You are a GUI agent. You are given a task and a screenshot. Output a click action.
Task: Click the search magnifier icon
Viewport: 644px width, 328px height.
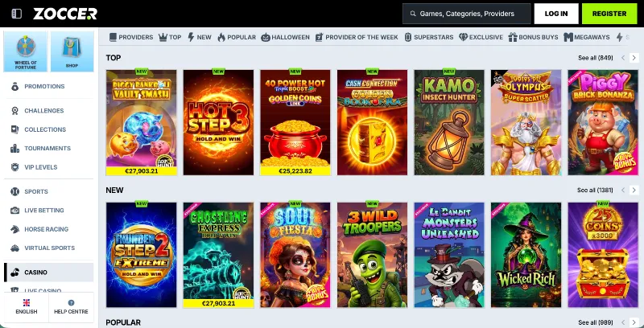tap(413, 14)
